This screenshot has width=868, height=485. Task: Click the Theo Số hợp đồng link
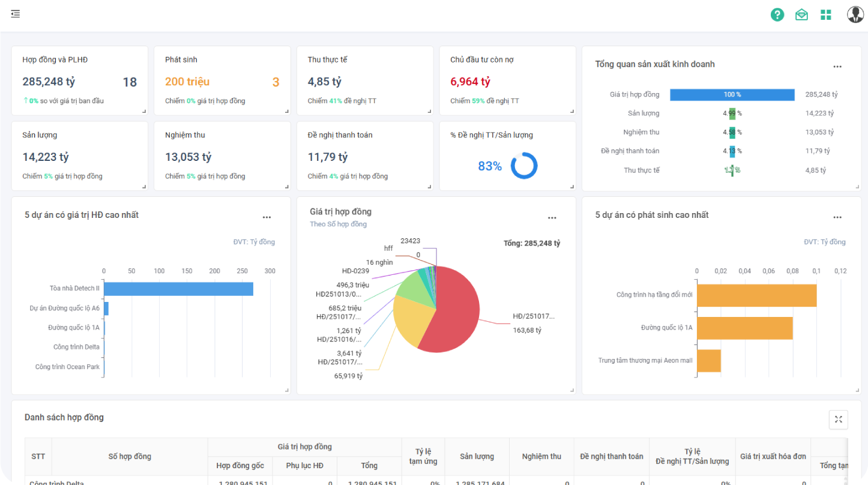pyautogui.click(x=338, y=224)
